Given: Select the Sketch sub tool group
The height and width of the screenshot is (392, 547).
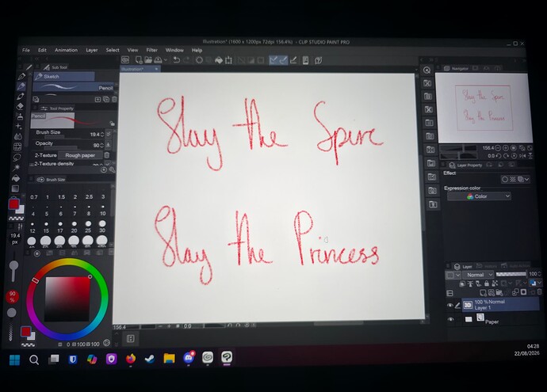Looking at the screenshot, I should [x=64, y=76].
